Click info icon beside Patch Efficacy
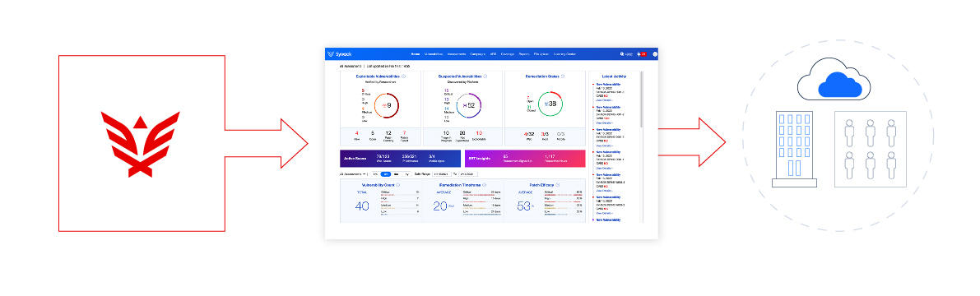980x296 pixels. (557, 185)
